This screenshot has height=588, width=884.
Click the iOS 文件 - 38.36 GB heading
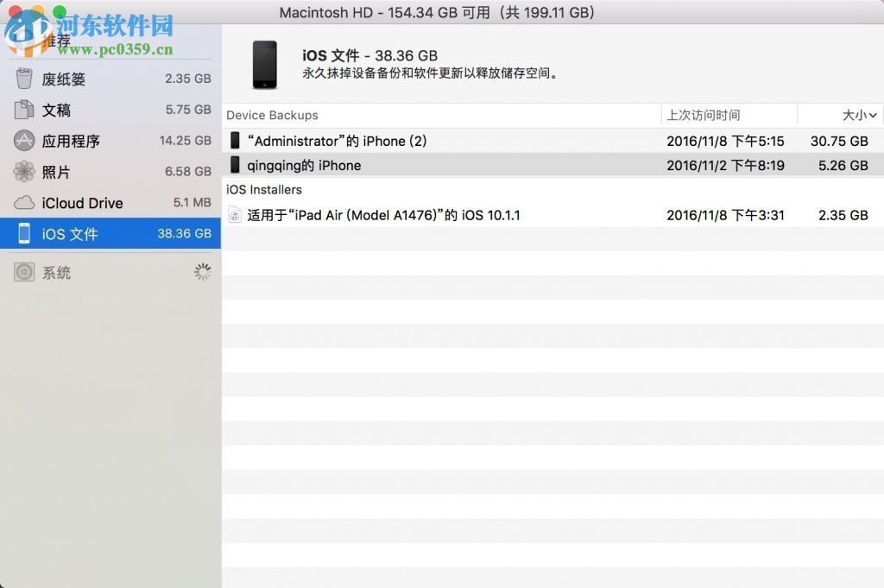pos(369,55)
